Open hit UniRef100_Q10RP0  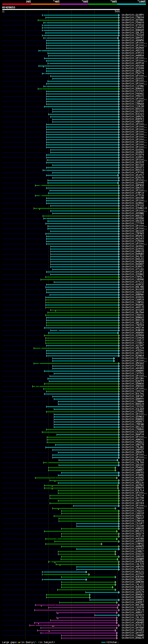(x=133, y=15)
